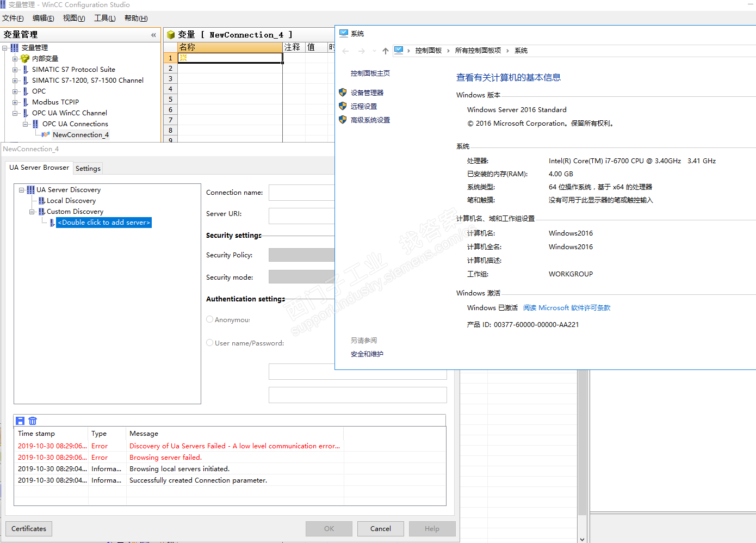Viewport: 756px width, 543px height.
Task: Click the Cancel button
Action: (381, 529)
